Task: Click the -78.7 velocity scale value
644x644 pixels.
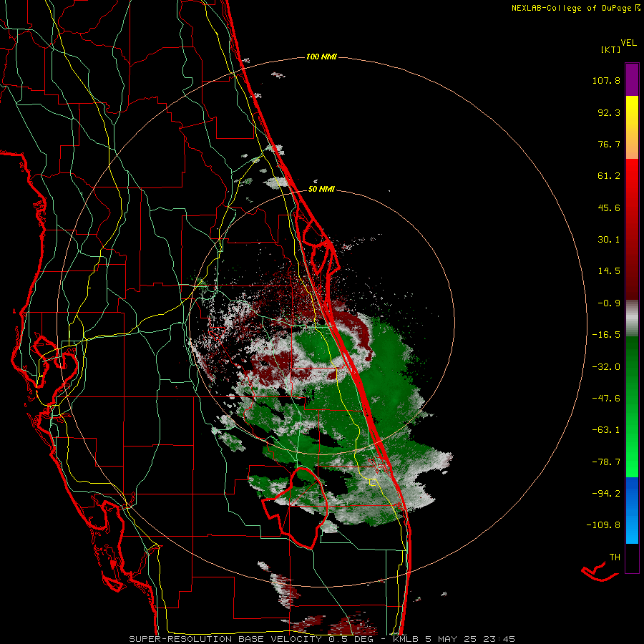Action: pyautogui.click(x=606, y=462)
